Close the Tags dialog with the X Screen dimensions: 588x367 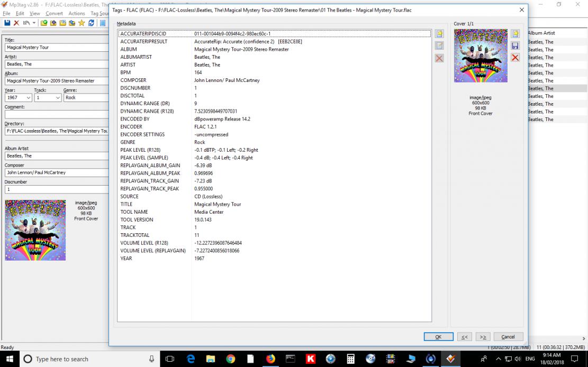[522, 10]
